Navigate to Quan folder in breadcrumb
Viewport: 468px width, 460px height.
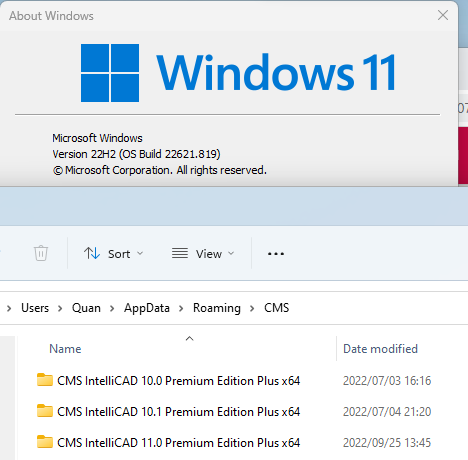86,308
